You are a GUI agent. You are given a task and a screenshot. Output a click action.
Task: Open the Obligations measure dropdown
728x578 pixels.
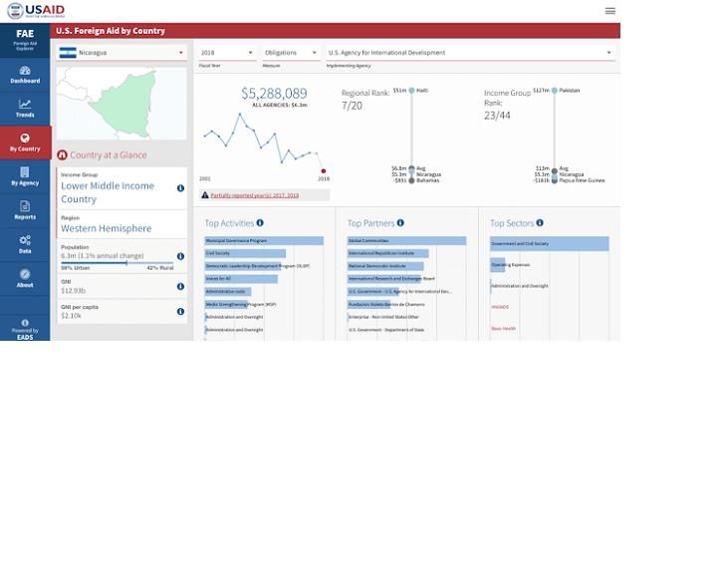[x=291, y=53]
